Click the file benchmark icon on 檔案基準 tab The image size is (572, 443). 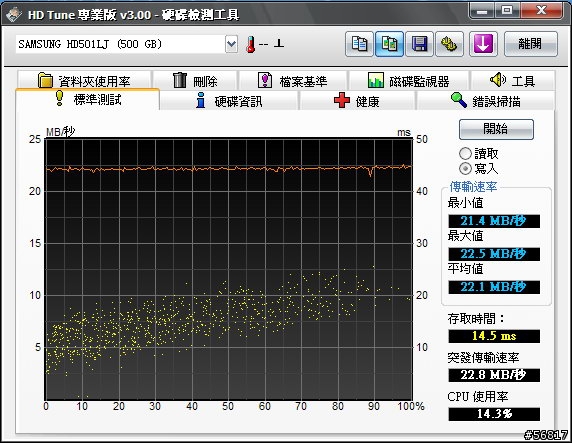(x=265, y=80)
